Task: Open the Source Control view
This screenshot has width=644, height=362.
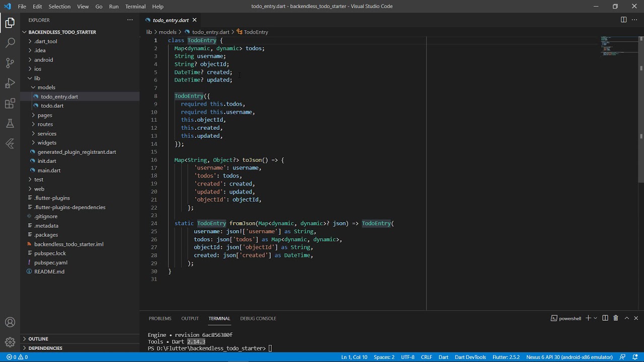Action: [x=10, y=63]
